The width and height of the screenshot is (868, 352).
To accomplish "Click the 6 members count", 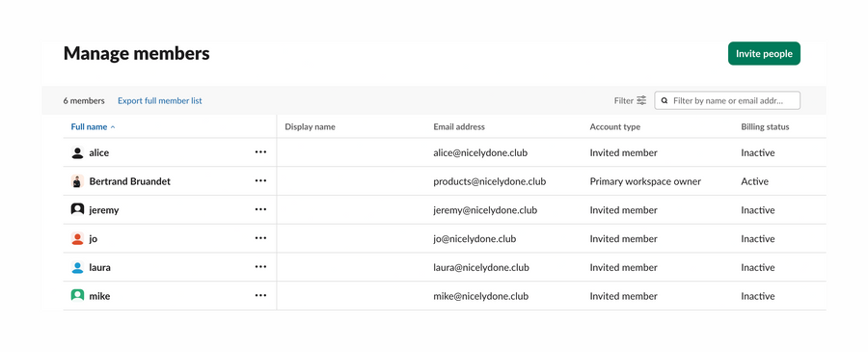I will click(84, 100).
